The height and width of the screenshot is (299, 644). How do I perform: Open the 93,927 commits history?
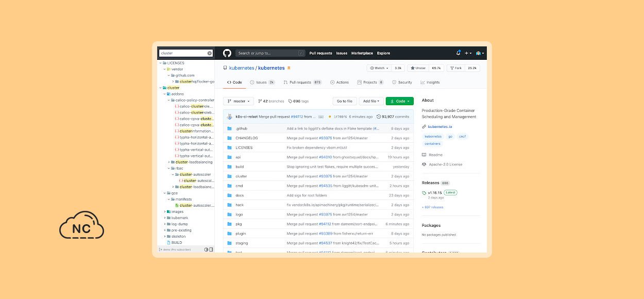[x=393, y=117]
